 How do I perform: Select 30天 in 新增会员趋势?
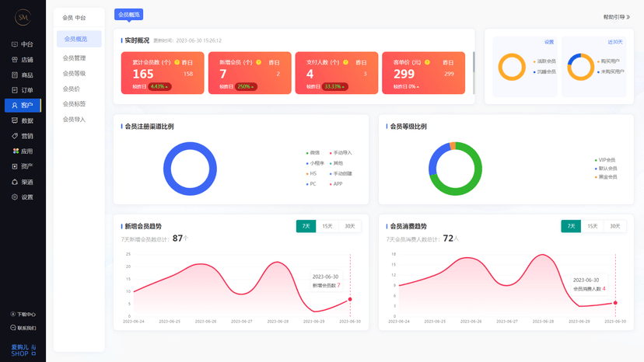[350, 226]
